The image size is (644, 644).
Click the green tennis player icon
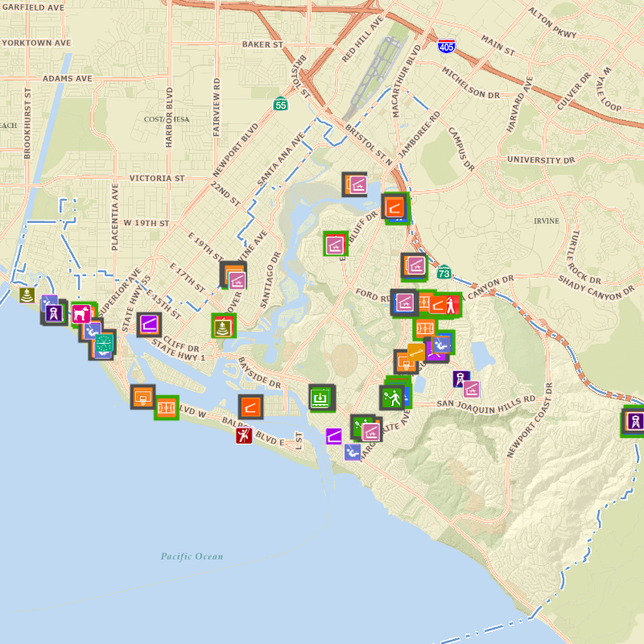392,397
